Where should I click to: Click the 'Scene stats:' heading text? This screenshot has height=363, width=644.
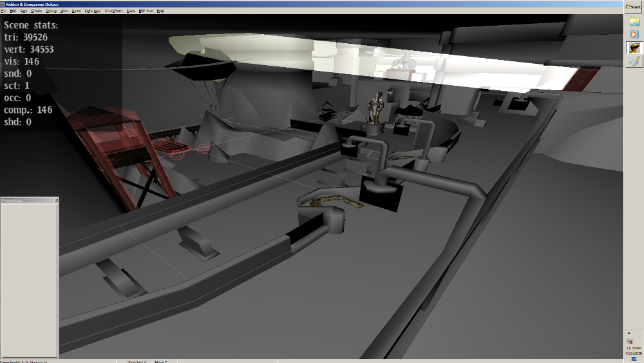pyautogui.click(x=31, y=25)
